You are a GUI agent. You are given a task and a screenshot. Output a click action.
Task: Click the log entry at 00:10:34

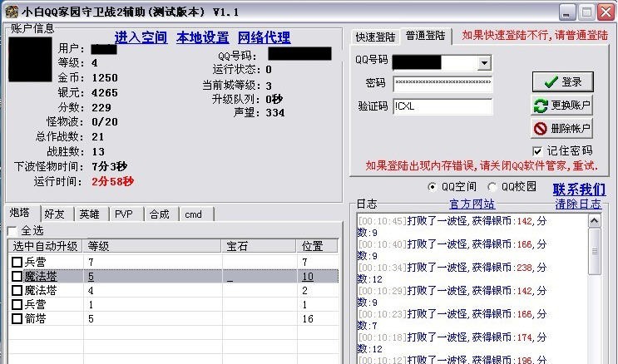click(452, 273)
